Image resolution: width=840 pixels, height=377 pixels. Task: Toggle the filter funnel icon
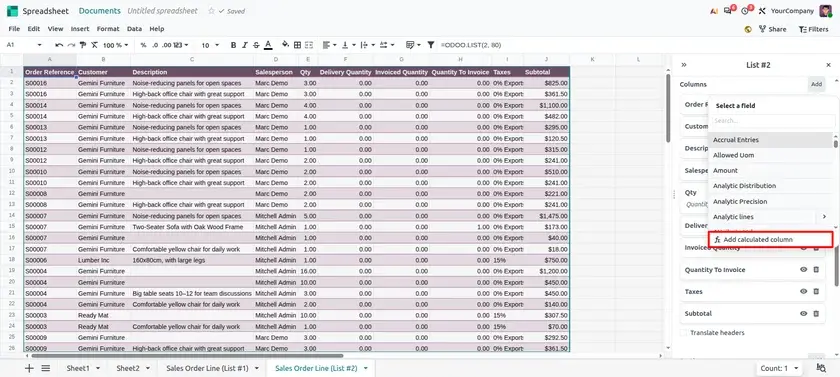pyautogui.click(x=431, y=45)
